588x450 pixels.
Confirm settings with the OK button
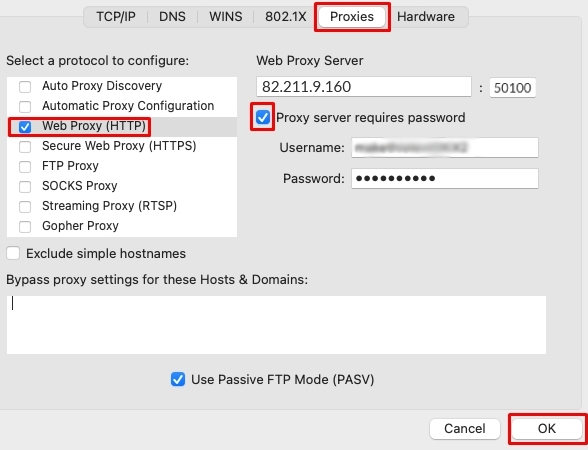tap(547, 429)
